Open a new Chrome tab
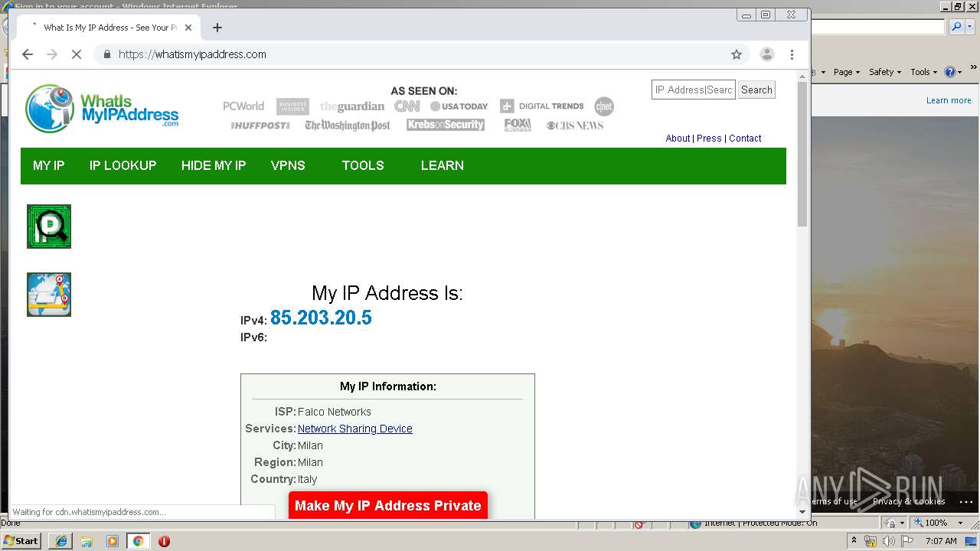Viewport: 980px width, 551px height. click(217, 28)
